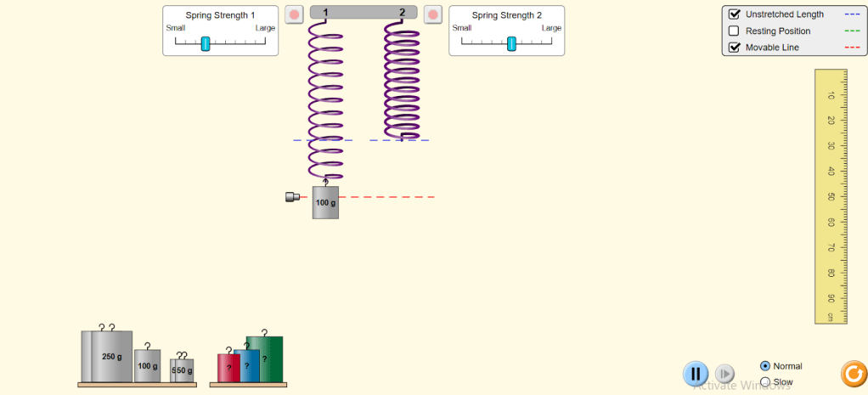Select the blue mystery mass
Viewport: 868px width, 395px height.
click(248, 366)
